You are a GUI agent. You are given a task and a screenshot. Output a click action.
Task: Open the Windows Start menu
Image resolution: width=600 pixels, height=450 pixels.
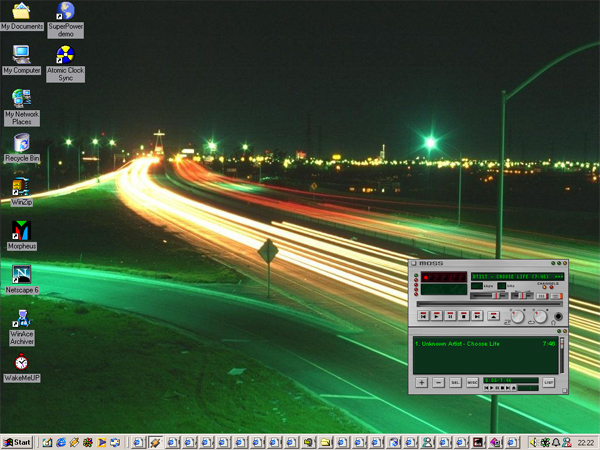[x=17, y=442]
